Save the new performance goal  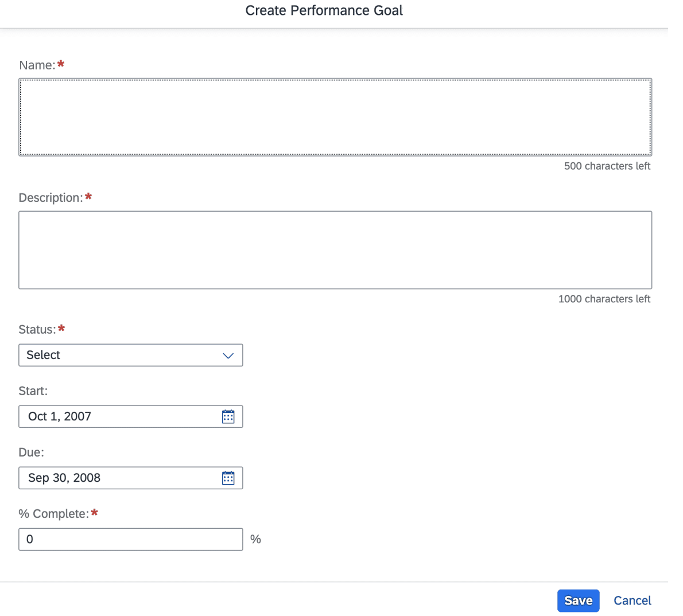578,601
